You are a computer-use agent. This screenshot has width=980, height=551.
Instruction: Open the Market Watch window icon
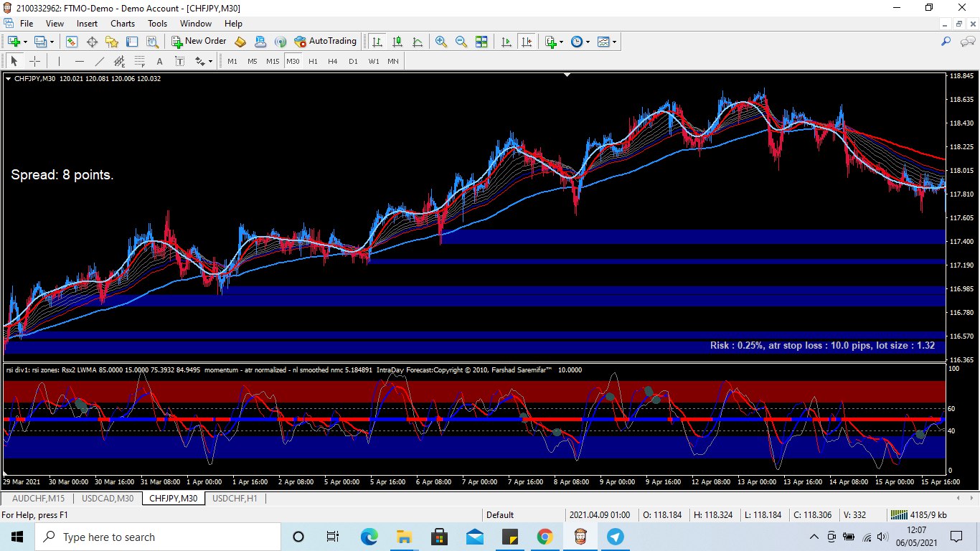click(71, 42)
